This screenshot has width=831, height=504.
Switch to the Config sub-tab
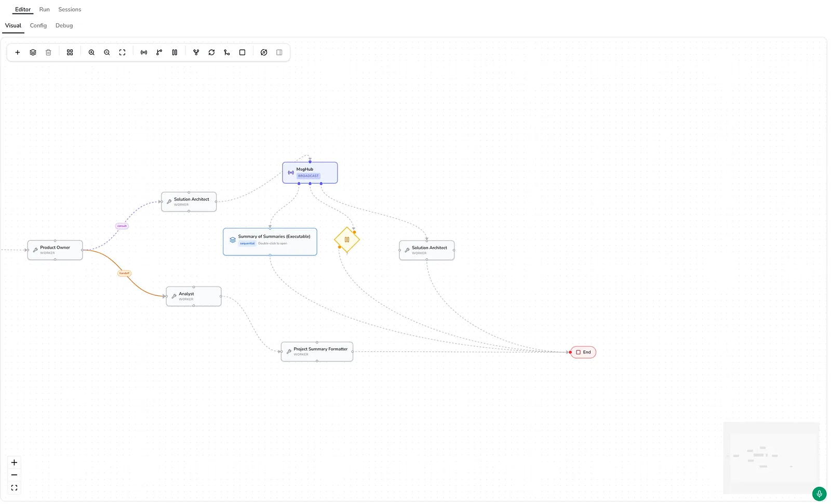point(38,25)
